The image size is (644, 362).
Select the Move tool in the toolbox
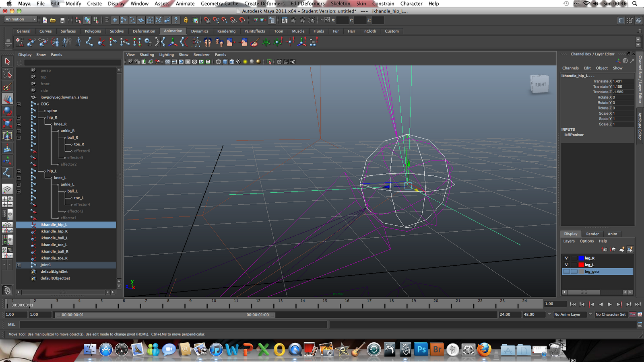[x=7, y=99]
